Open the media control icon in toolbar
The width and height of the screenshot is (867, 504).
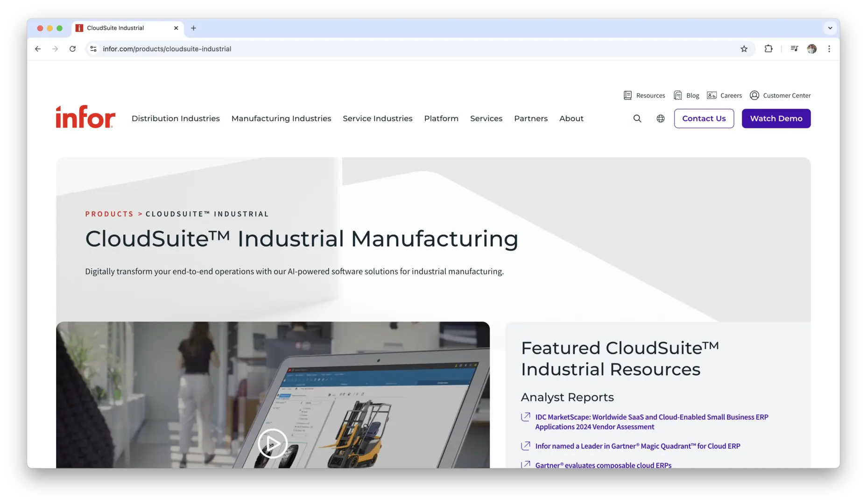pyautogui.click(x=794, y=49)
